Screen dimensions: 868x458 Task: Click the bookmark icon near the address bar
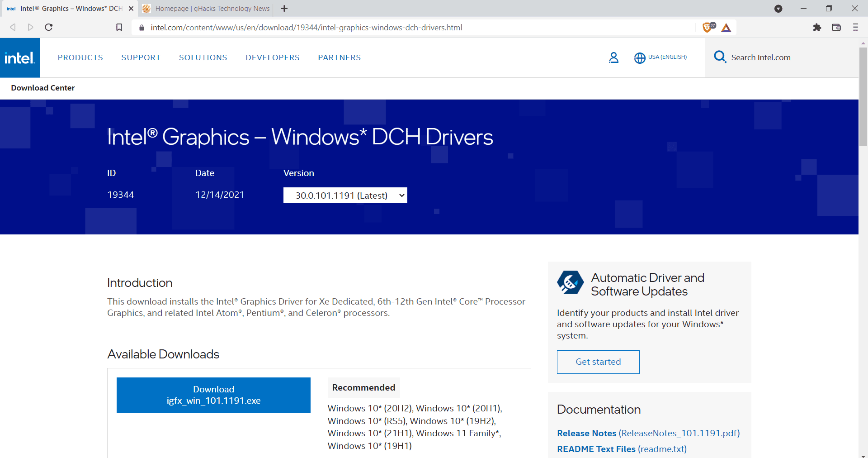coord(119,27)
